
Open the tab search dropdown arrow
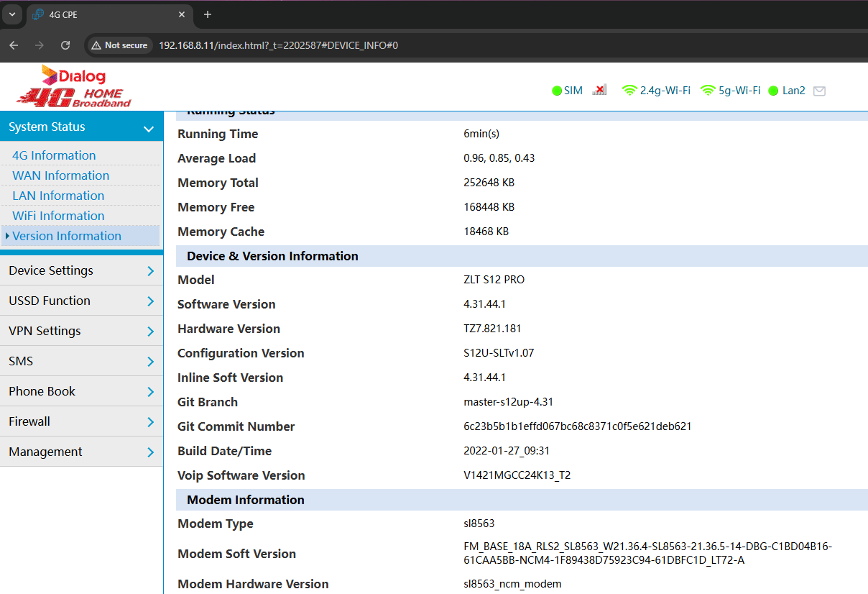12,14
